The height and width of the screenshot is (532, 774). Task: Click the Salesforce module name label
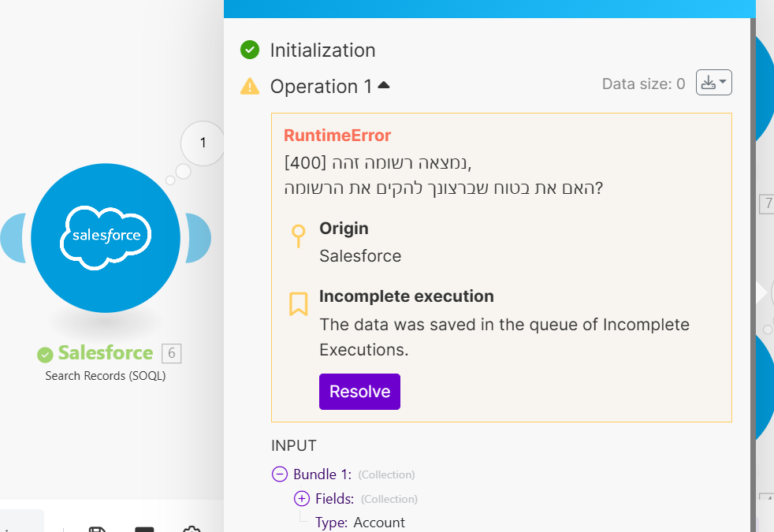tap(105, 353)
